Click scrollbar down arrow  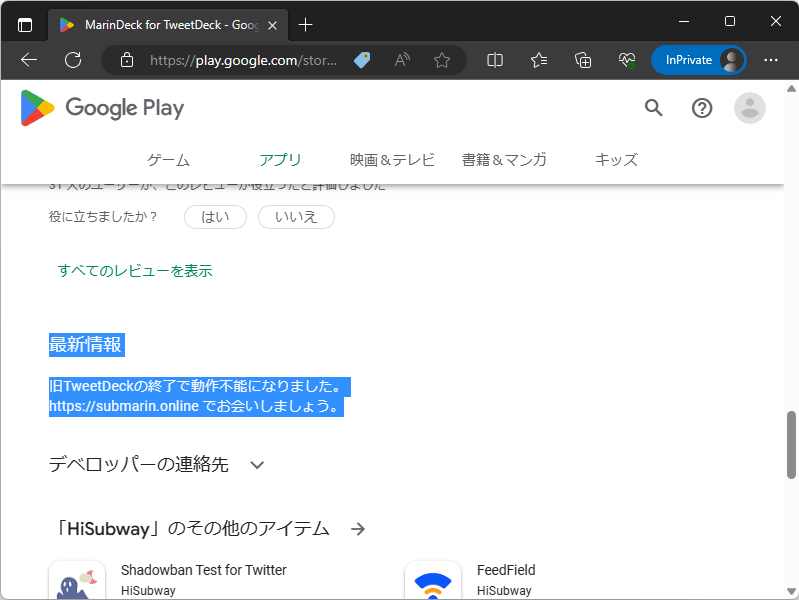791,592
